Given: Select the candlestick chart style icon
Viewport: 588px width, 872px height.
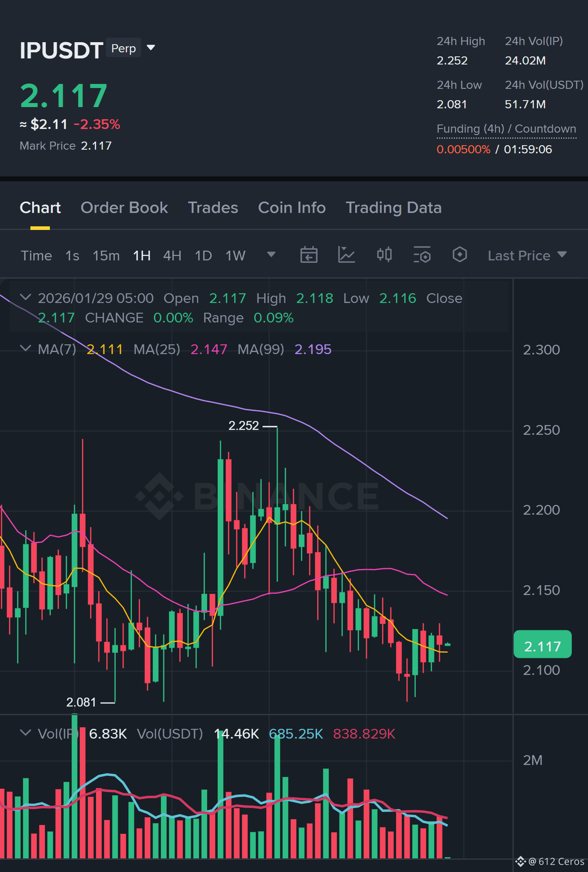Looking at the screenshot, I should (x=384, y=255).
